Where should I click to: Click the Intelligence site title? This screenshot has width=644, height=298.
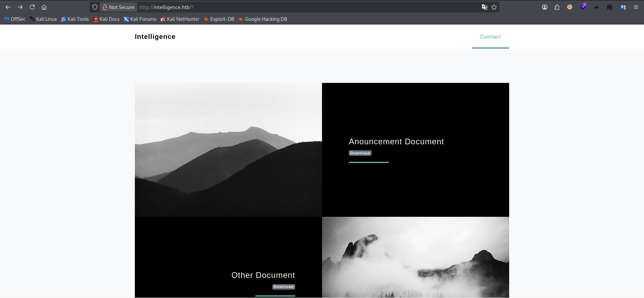pyautogui.click(x=155, y=37)
